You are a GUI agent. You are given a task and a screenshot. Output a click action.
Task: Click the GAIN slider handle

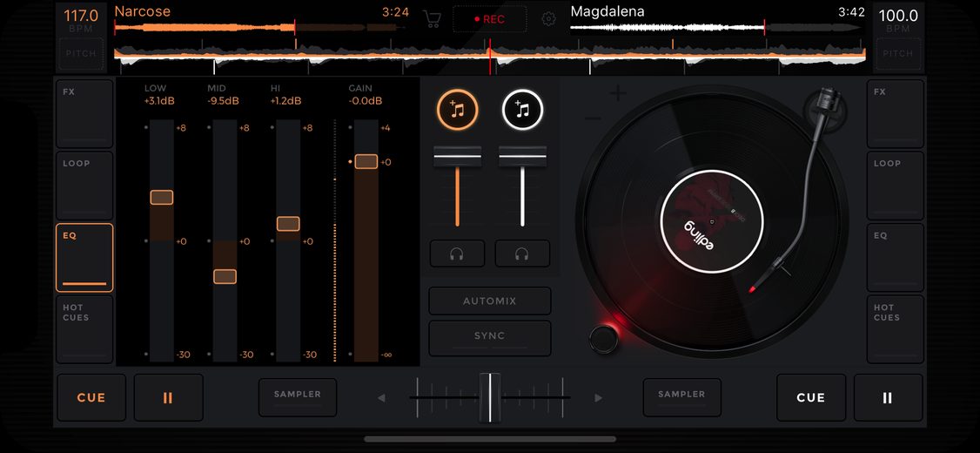click(x=366, y=161)
